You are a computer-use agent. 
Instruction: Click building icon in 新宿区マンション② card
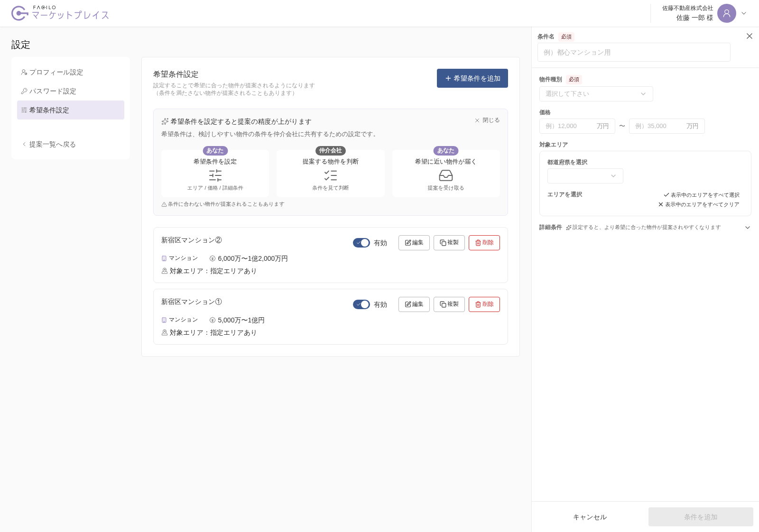(x=164, y=258)
